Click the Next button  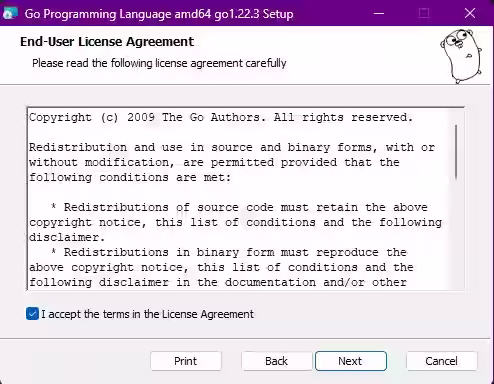(x=351, y=361)
